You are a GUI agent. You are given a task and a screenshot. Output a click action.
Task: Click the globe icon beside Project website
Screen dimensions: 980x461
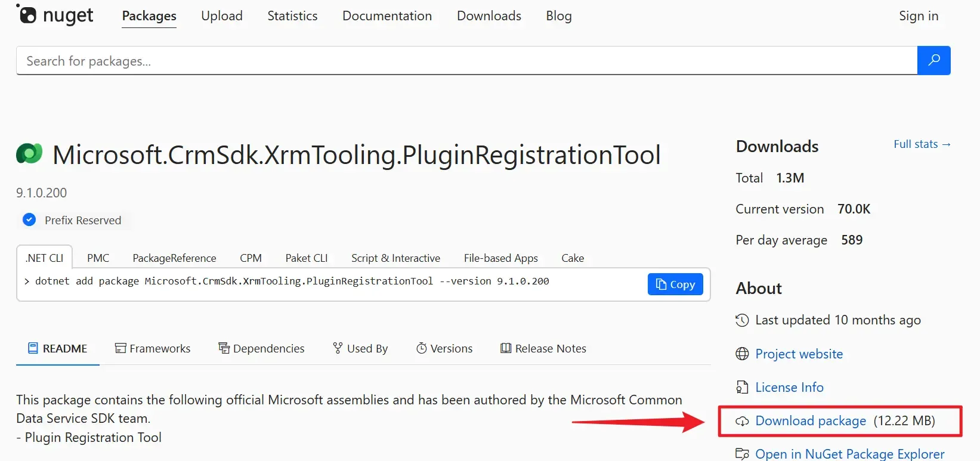pos(742,354)
